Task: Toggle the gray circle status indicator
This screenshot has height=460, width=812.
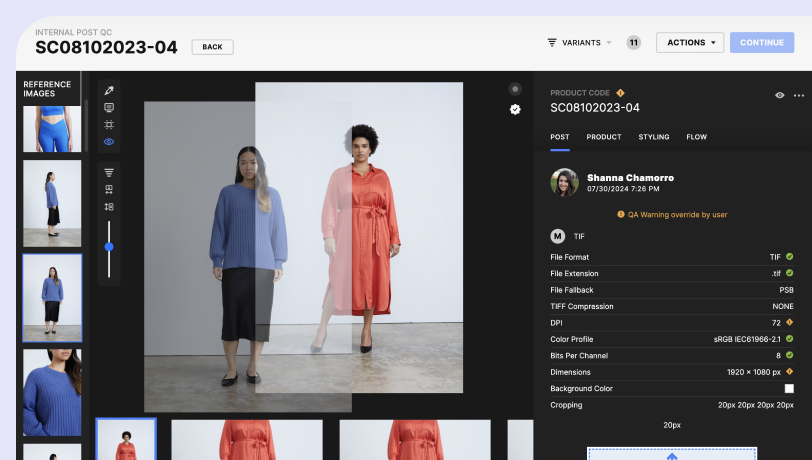Action: point(515,89)
